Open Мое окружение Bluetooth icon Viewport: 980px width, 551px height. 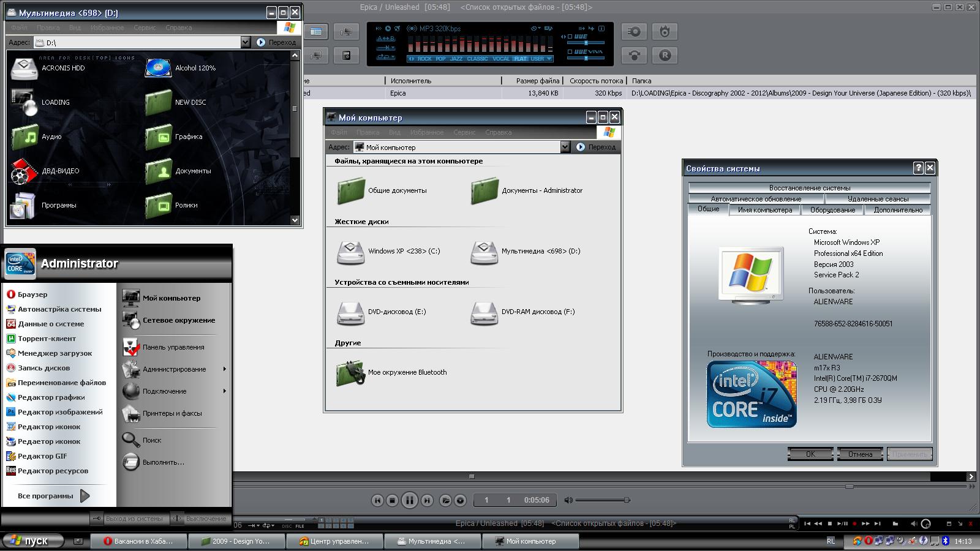pyautogui.click(x=351, y=372)
